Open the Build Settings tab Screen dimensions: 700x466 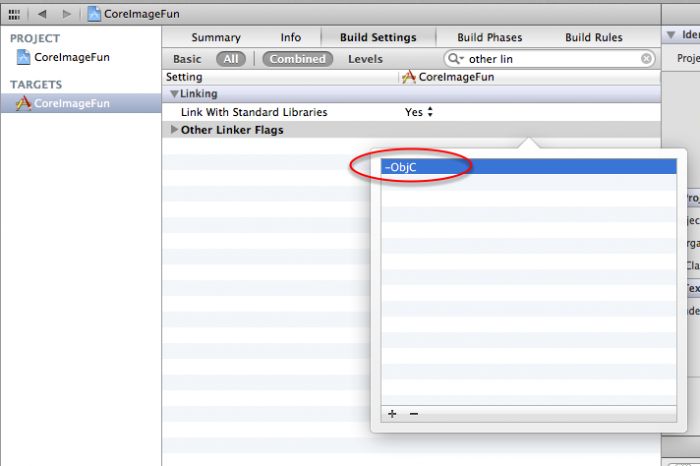[x=378, y=37]
